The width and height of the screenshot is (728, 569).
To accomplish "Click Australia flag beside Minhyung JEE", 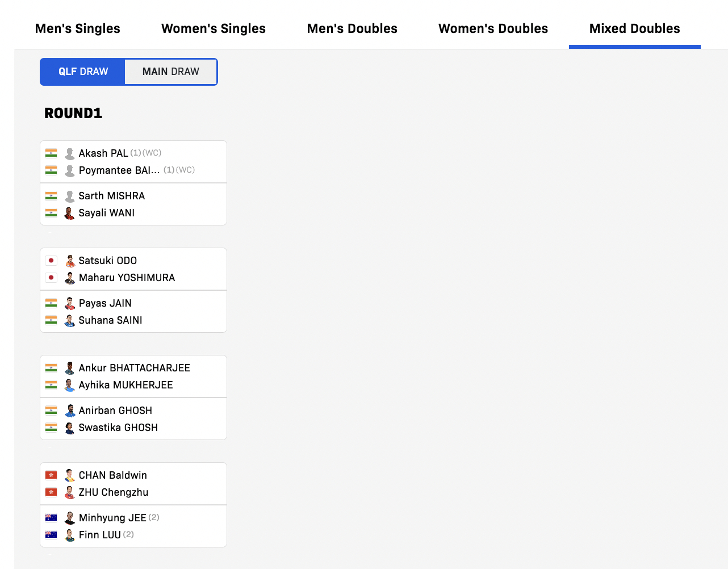I will tap(51, 518).
